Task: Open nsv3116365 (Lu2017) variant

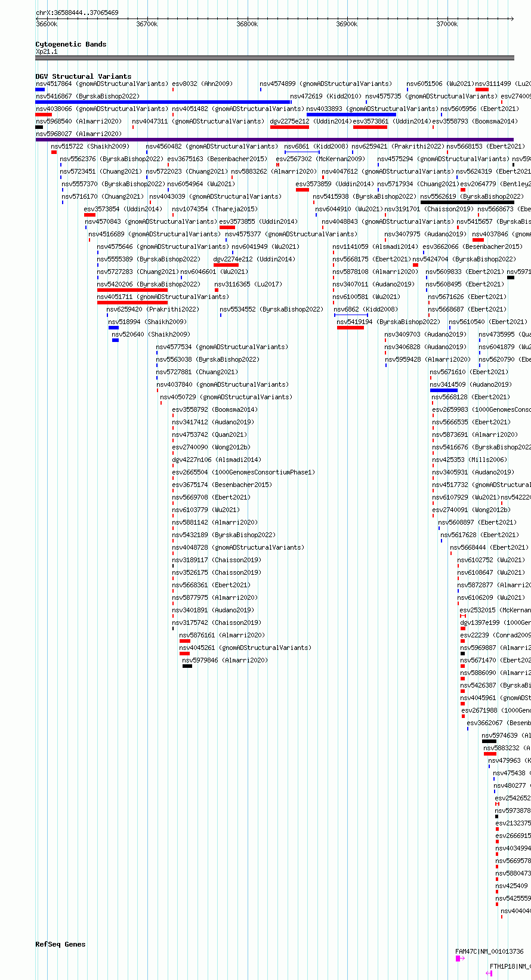Action: tap(248, 284)
